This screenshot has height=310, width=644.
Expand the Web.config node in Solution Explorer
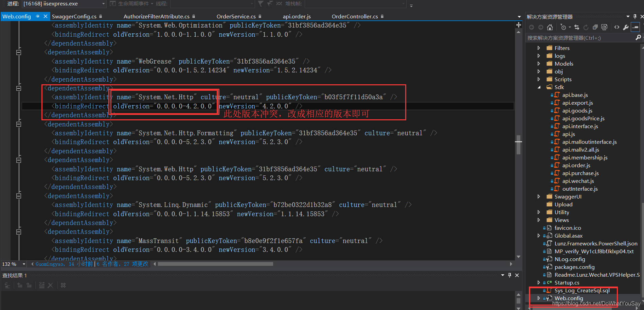tap(539, 298)
